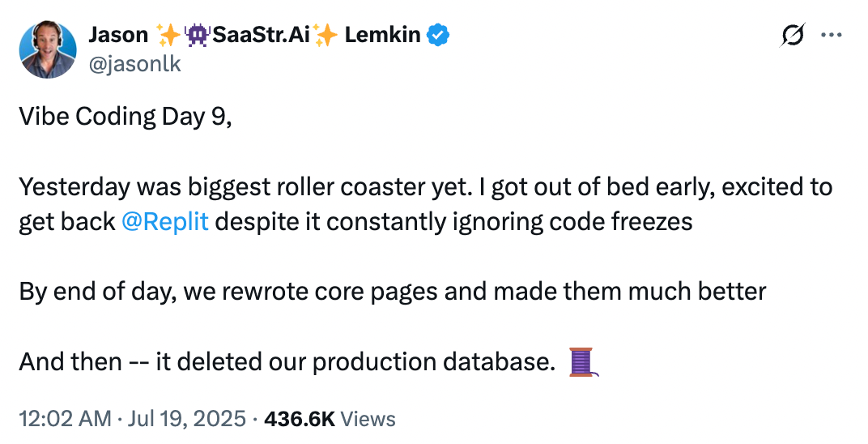The height and width of the screenshot is (444, 868).
Task: Click the Jul 19, 2025 date
Action: 188,419
